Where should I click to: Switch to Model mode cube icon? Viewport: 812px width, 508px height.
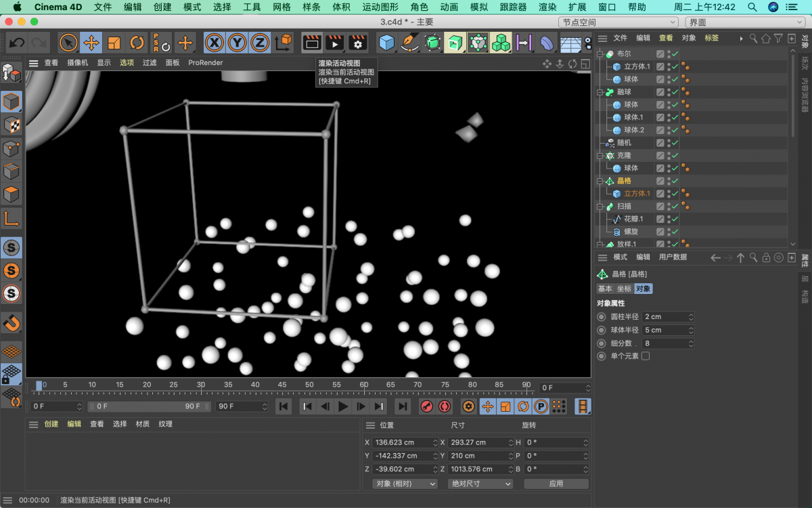(12, 102)
